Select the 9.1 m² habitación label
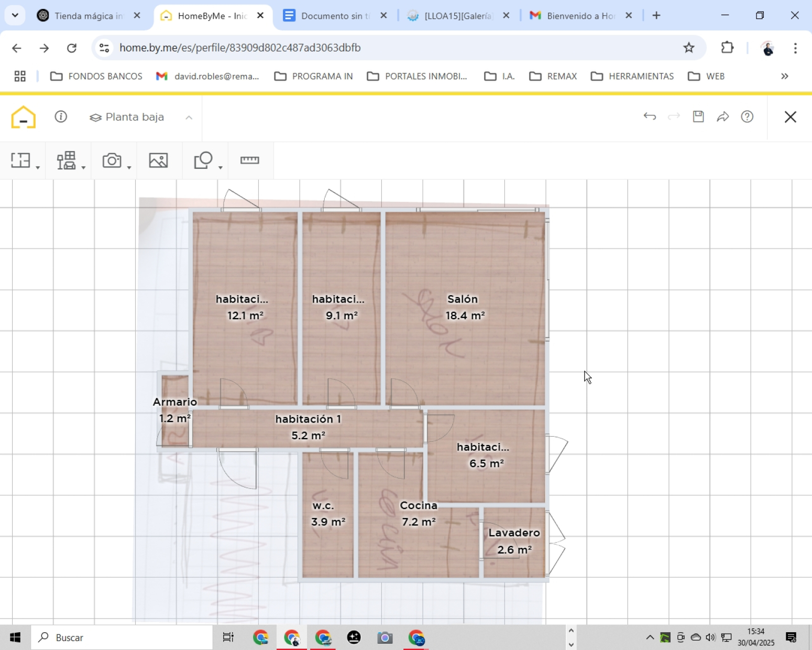The image size is (812, 650). [x=339, y=307]
